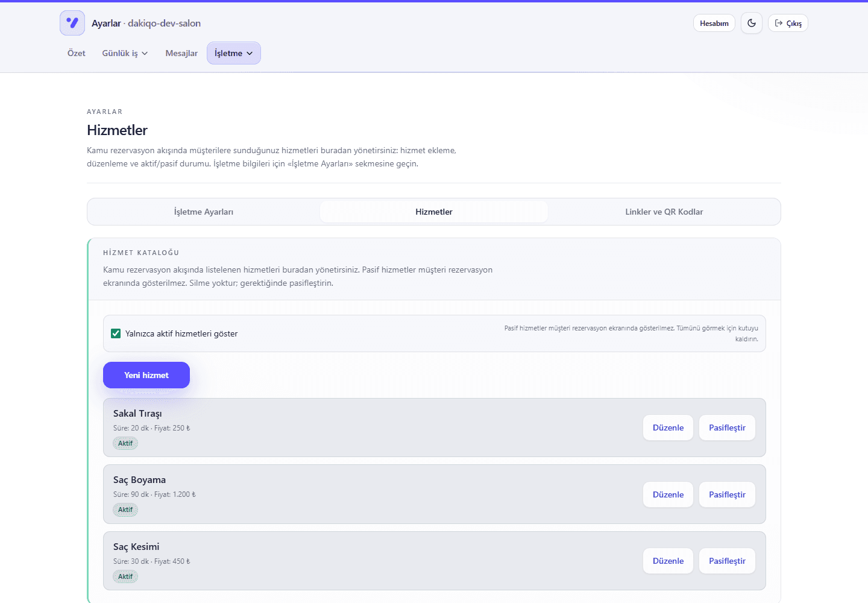
Task: Open the Hesabım account page
Action: click(x=714, y=23)
